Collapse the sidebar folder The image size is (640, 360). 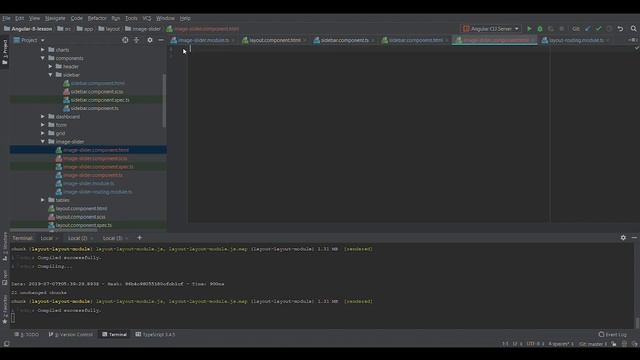pos(50,75)
